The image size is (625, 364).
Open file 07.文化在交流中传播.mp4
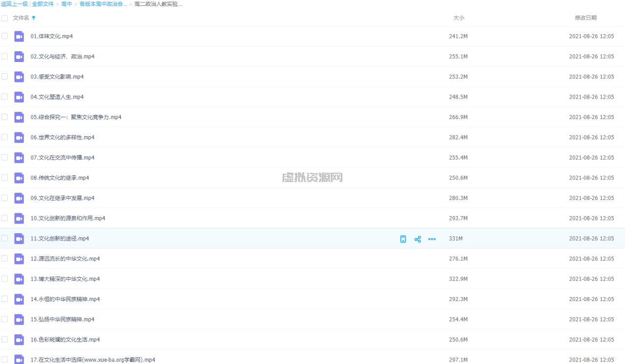(62, 158)
